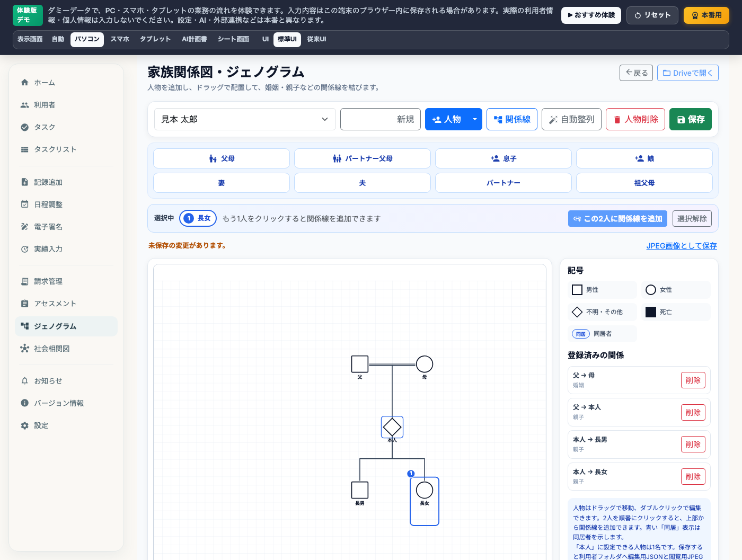
Task: Select the 標準UI option
Action: (x=287, y=40)
